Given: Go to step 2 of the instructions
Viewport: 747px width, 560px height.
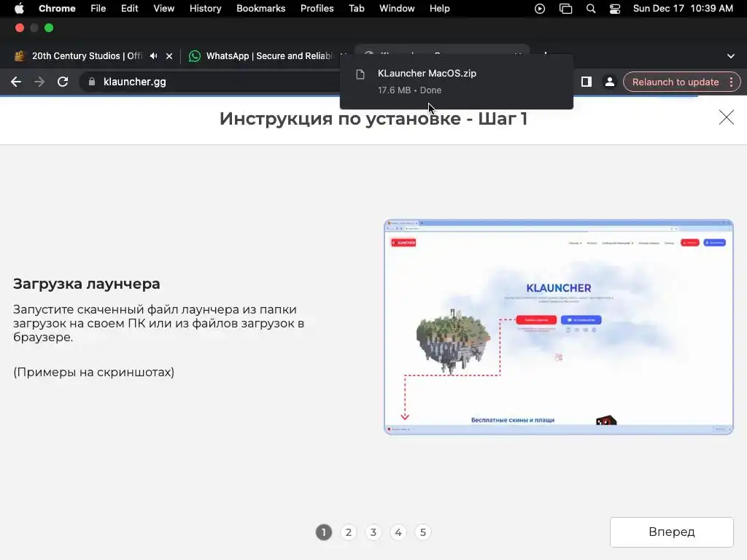Looking at the screenshot, I should click(x=348, y=532).
